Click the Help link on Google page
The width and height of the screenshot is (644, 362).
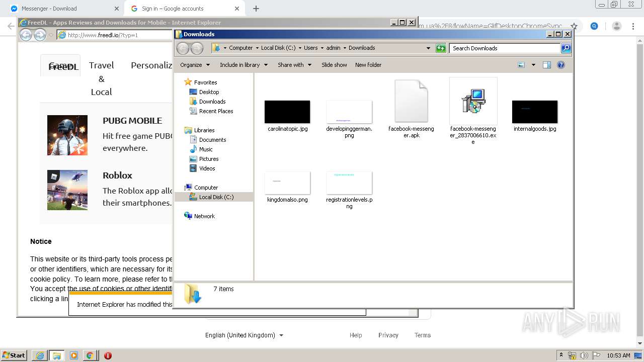tap(356, 335)
